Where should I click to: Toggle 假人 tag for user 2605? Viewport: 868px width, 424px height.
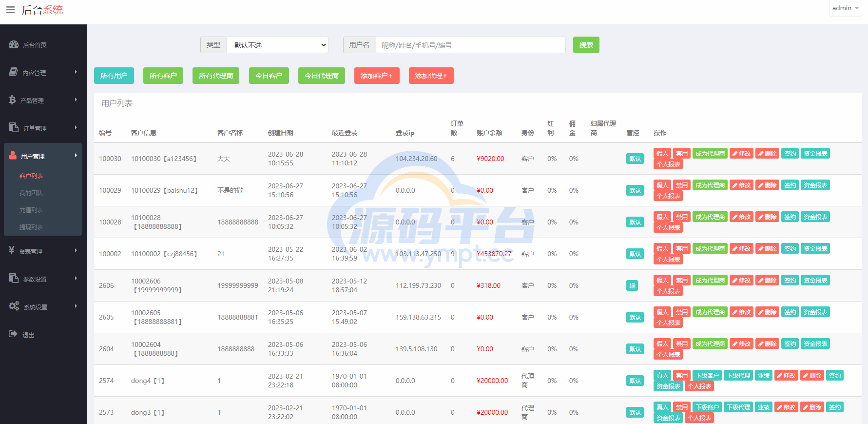coord(662,312)
